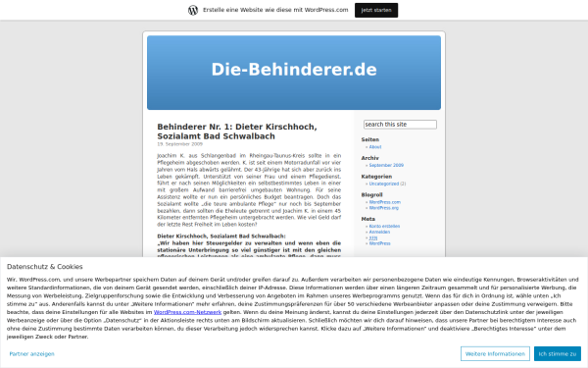Image resolution: width=588 pixels, height=368 pixels.
Task: Open the About page link
Action: point(375,147)
